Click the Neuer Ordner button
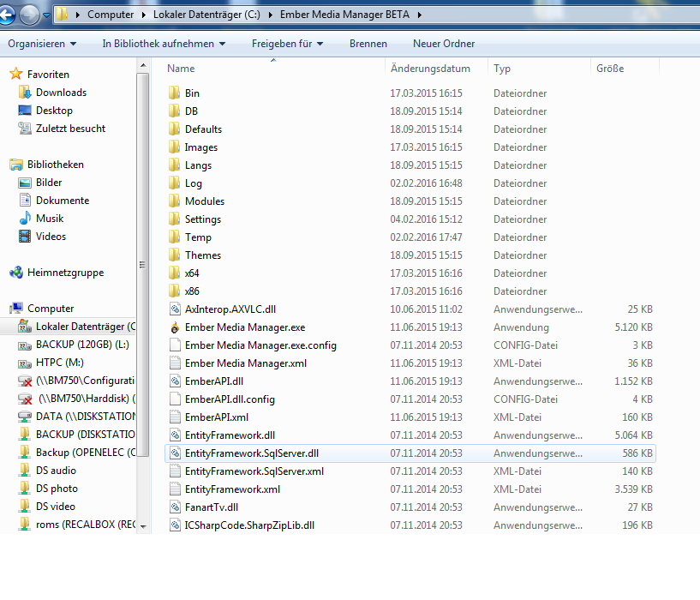Image resolution: width=700 pixels, height=600 pixels. (x=443, y=44)
